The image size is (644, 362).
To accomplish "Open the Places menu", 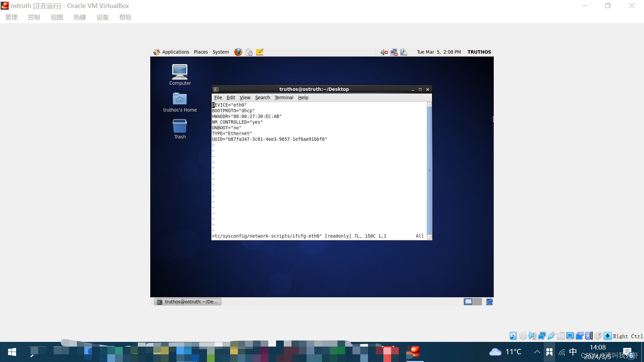I will (201, 52).
